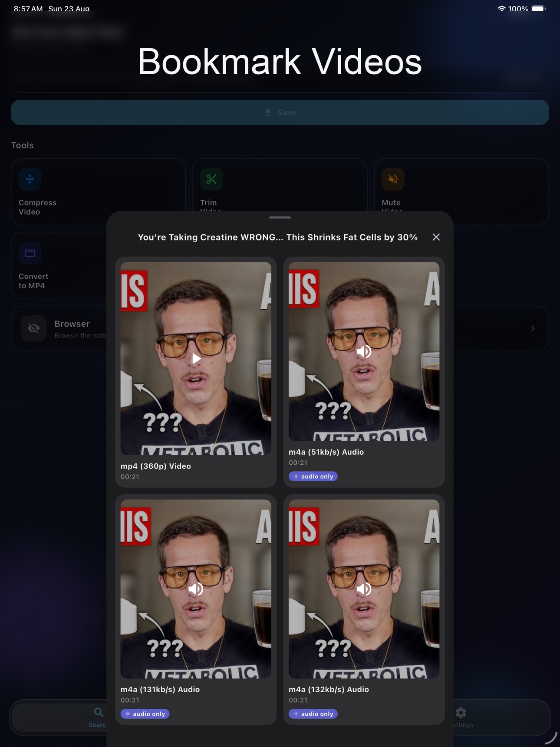Open the Mute Video speaker icon
The height and width of the screenshot is (747, 560).
(393, 179)
